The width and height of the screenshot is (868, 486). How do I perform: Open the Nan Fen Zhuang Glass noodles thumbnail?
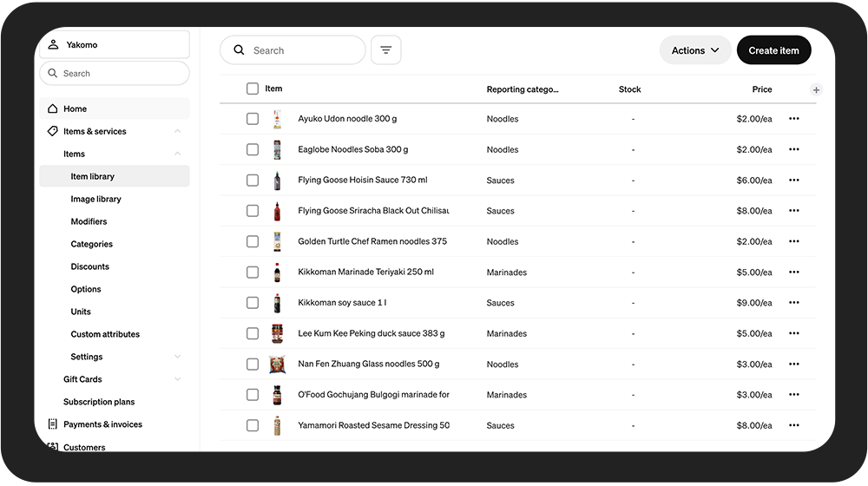coord(278,364)
